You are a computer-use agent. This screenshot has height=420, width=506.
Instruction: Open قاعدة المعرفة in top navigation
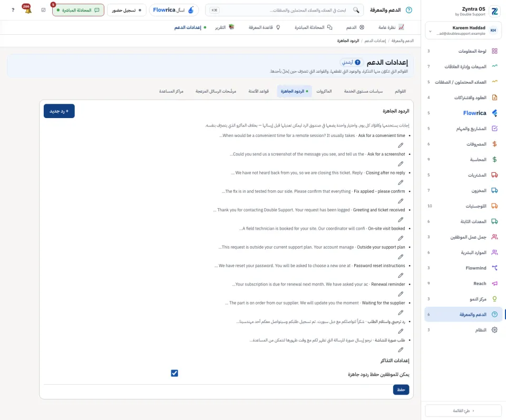coord(264,27)
